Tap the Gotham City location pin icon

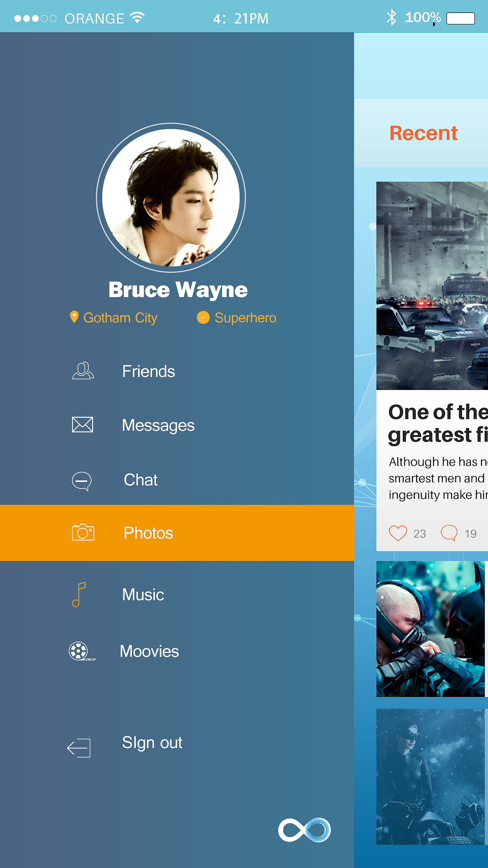74,317
